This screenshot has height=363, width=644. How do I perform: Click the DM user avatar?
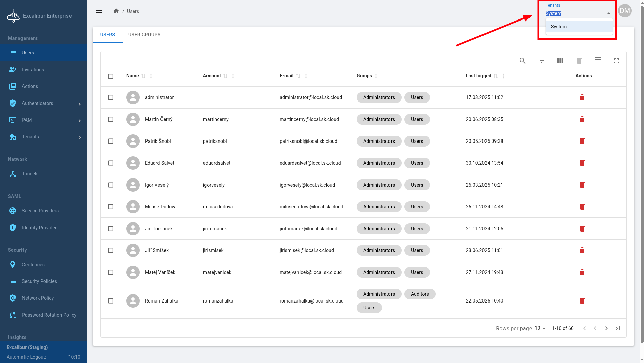pyautogui.click(x=625, y=11)
